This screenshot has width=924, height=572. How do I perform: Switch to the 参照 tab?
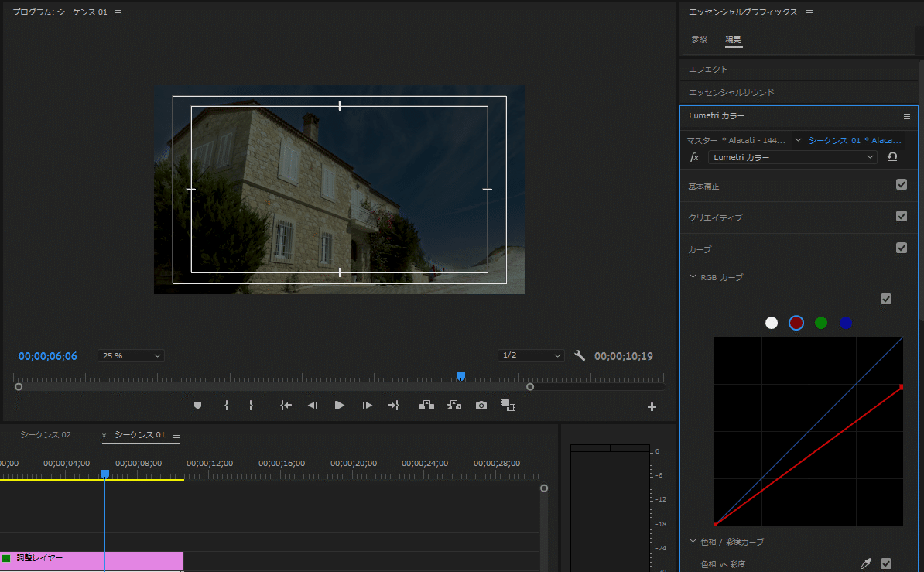point(699,39)
